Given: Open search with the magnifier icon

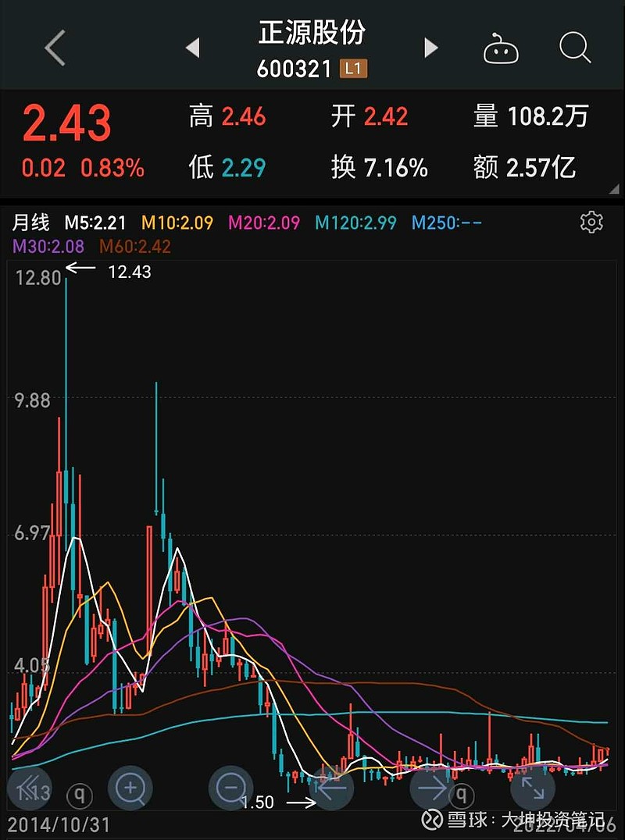Looking at the screenshot, I should tap(575, 48).
